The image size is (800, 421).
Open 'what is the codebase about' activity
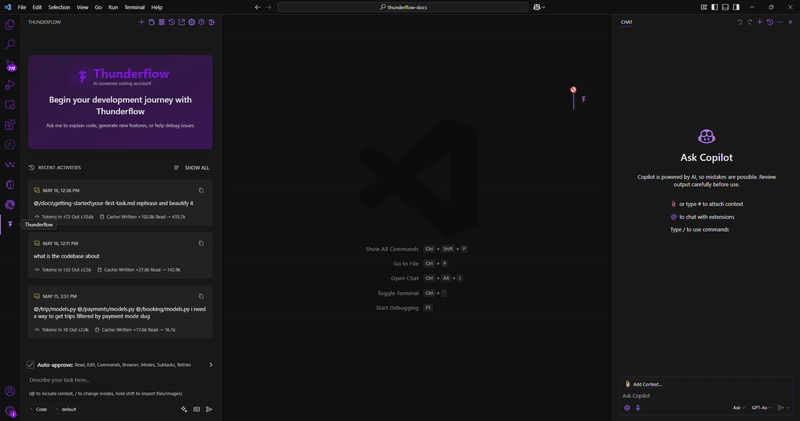tap(120, 255)
